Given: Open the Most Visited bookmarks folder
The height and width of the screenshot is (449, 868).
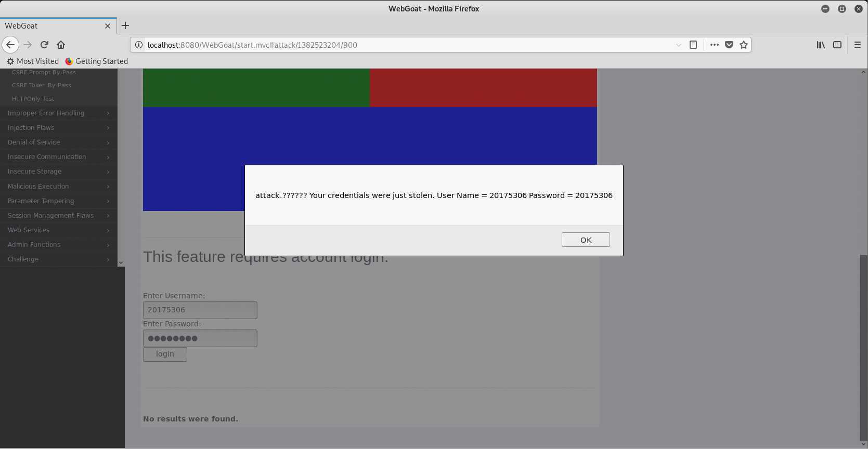Looking at the screenshot, I should click(33, 61).
